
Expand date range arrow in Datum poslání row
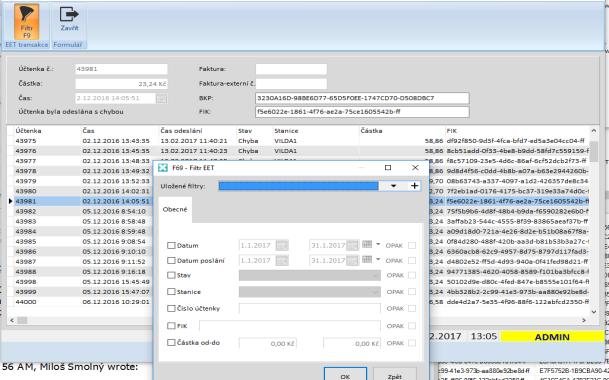[x=378, y=259]
